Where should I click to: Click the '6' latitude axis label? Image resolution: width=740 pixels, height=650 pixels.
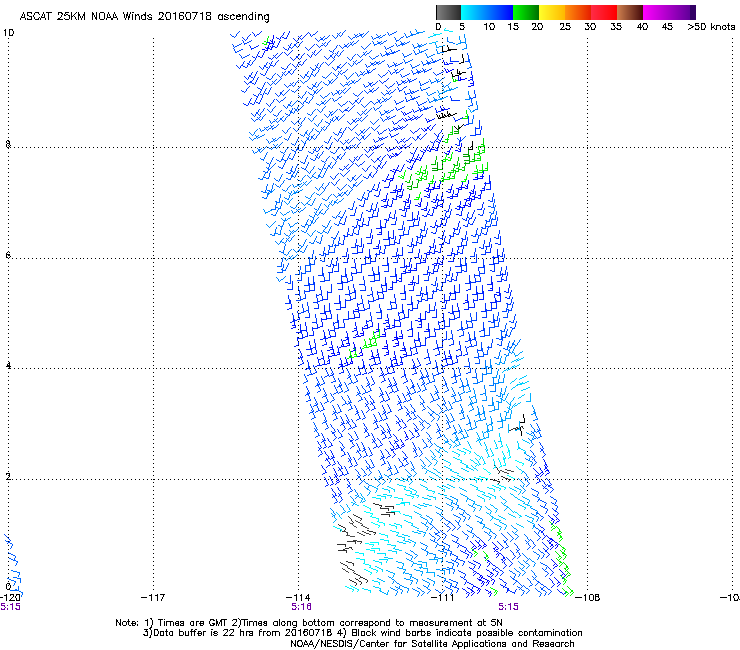pos(8,255)
